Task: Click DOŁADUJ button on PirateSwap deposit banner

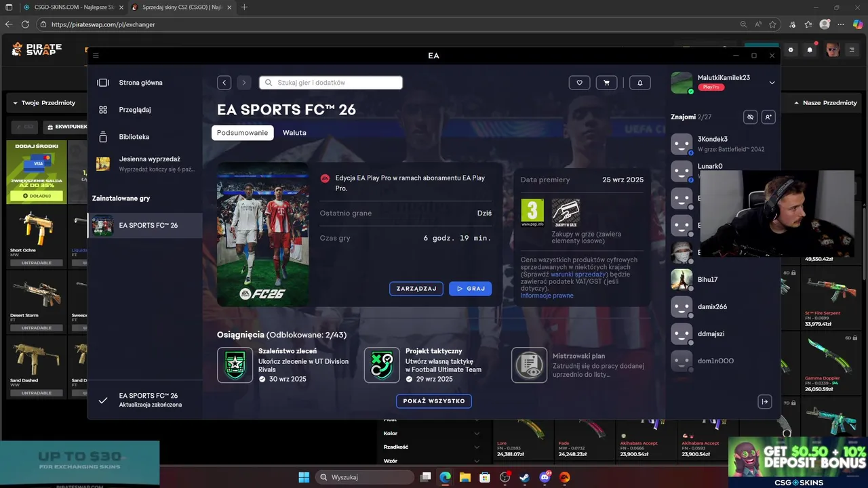Action: [37, 196]
